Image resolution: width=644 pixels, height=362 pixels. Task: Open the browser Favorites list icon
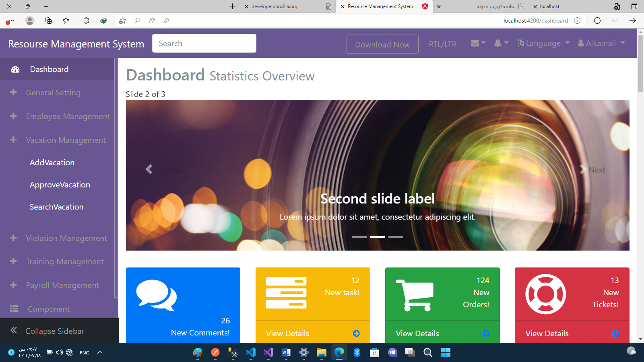point(66,21)
